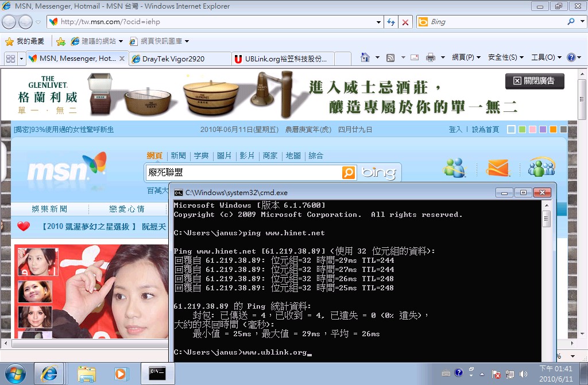Click the Action Center flag tray icon
Viewport: 588px width, 385px height.
(496, 374)
